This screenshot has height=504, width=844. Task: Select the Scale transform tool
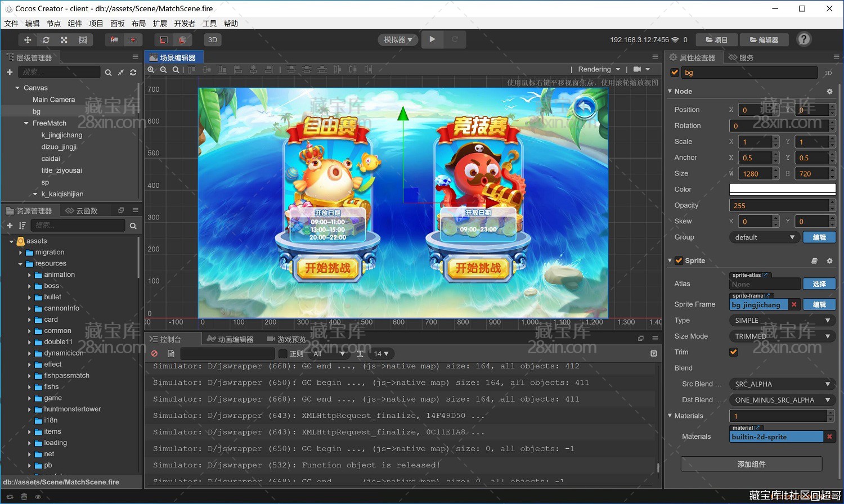point(64,40)
